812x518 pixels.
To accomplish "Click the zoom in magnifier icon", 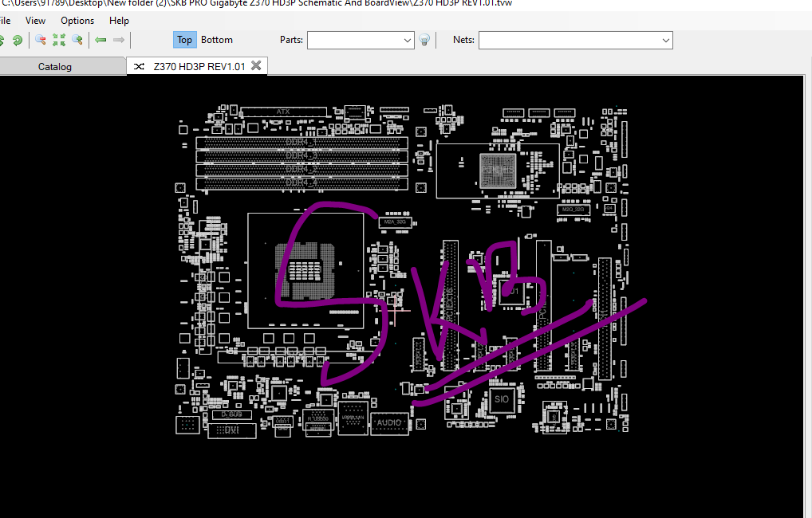I will coord(77,40).
